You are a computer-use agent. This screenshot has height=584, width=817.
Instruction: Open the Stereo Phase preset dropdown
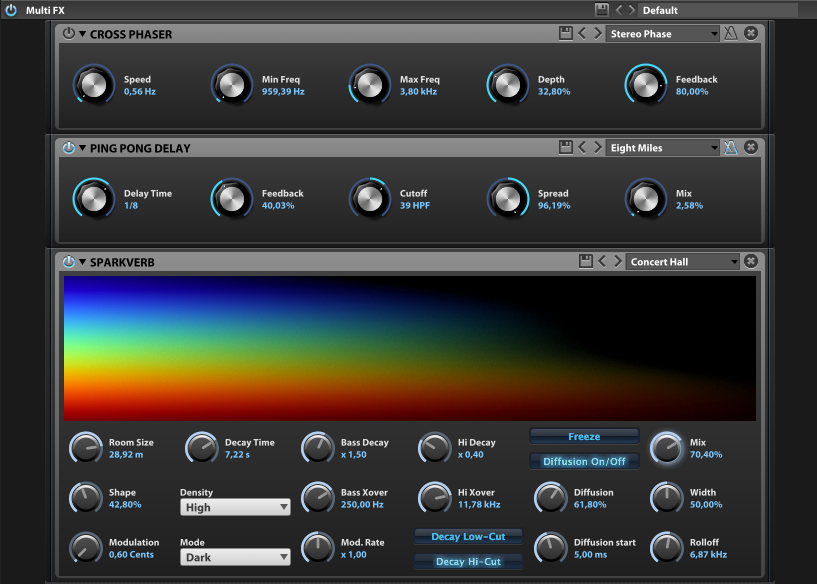tap(662, 34)
